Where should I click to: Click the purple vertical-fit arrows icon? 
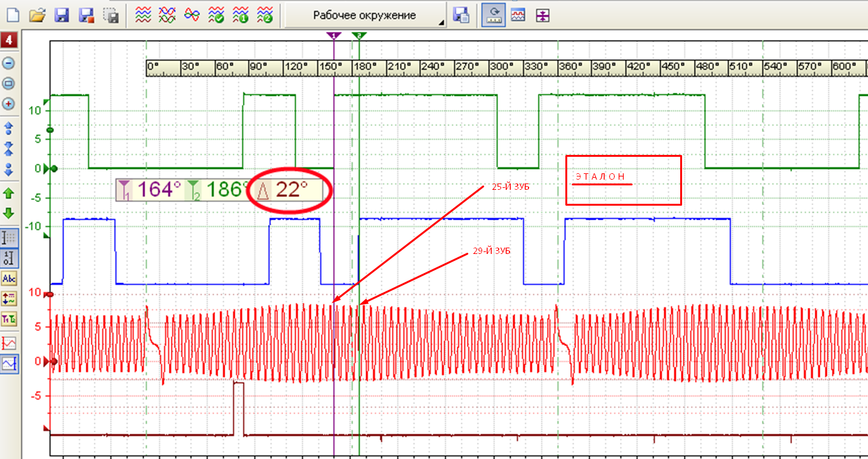[x=542, y=16]
